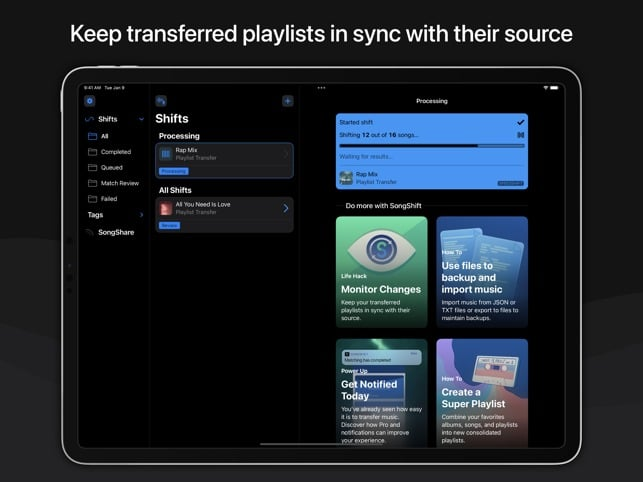Open the Monitor Changes card

coord(381,272)
